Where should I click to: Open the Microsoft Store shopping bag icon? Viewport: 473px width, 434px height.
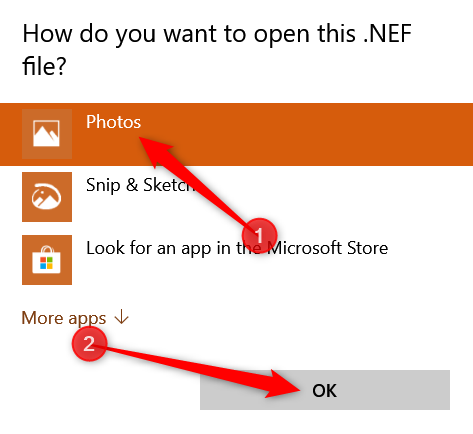(47, 260)
